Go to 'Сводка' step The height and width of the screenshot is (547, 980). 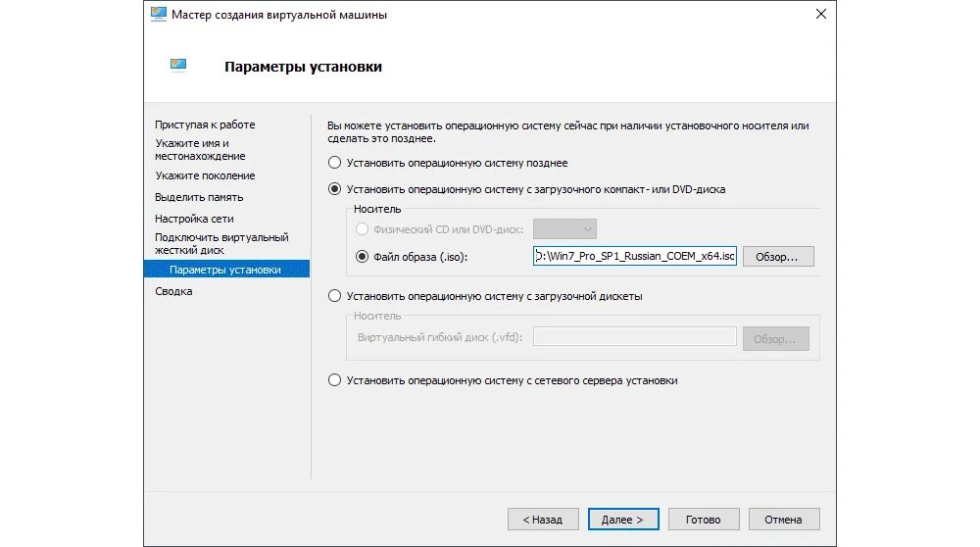pos(173,291)
